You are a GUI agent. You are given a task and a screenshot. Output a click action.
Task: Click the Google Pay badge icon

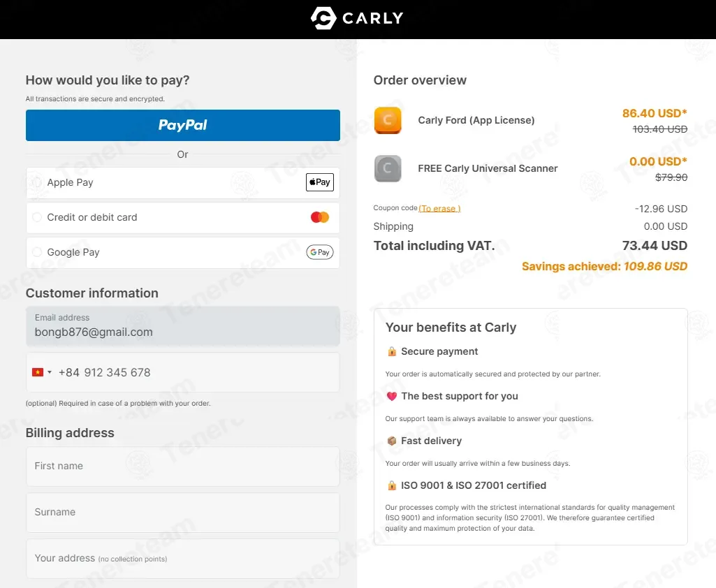pyautogui.click(x=320, y=252)
